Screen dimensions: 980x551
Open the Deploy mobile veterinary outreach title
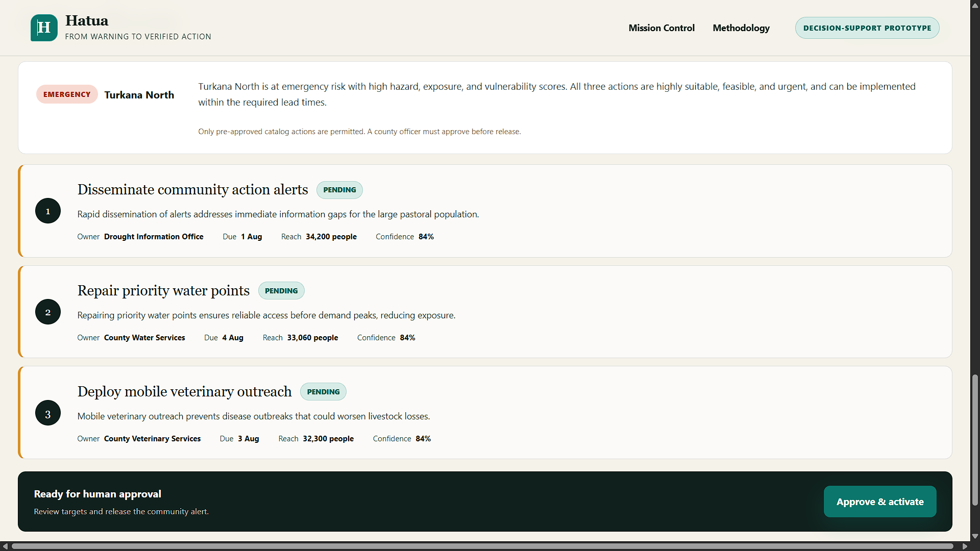pyautogui.click(x=184, y=392)
